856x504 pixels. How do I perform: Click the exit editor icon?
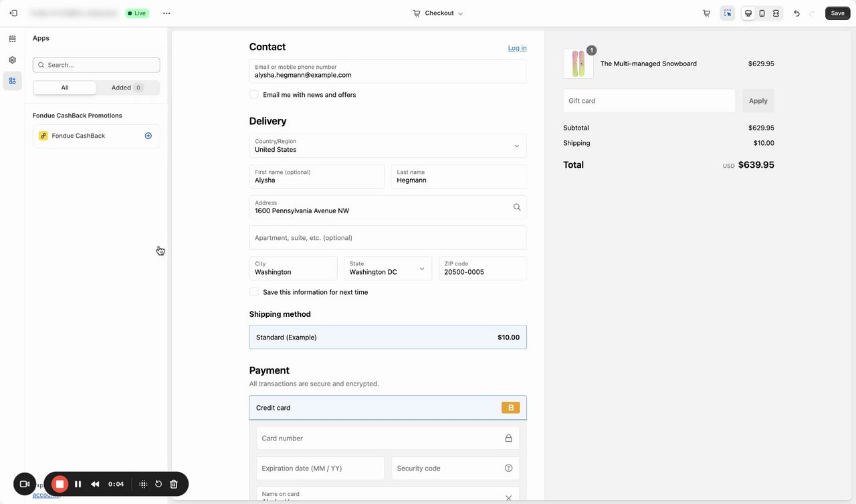coord(13,13)
